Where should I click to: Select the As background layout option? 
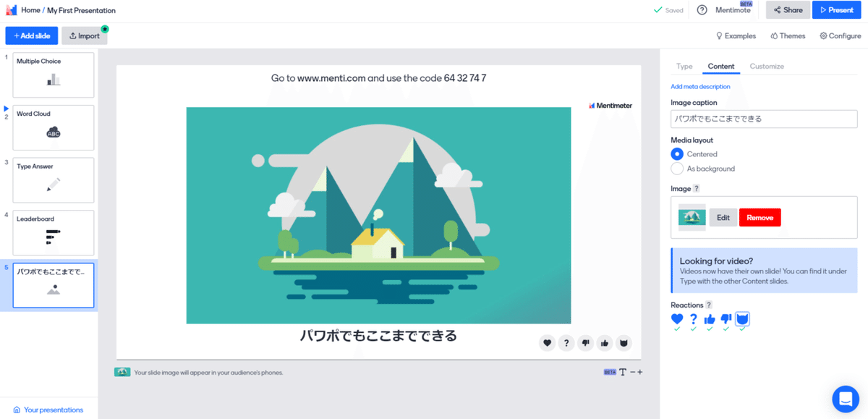[x=677, y=169]
